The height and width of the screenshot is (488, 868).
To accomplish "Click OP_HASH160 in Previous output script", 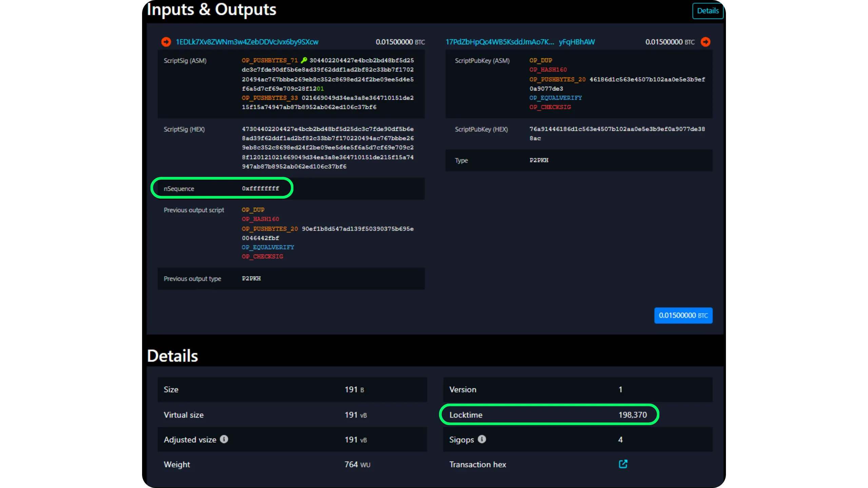I will click(260, 219).
